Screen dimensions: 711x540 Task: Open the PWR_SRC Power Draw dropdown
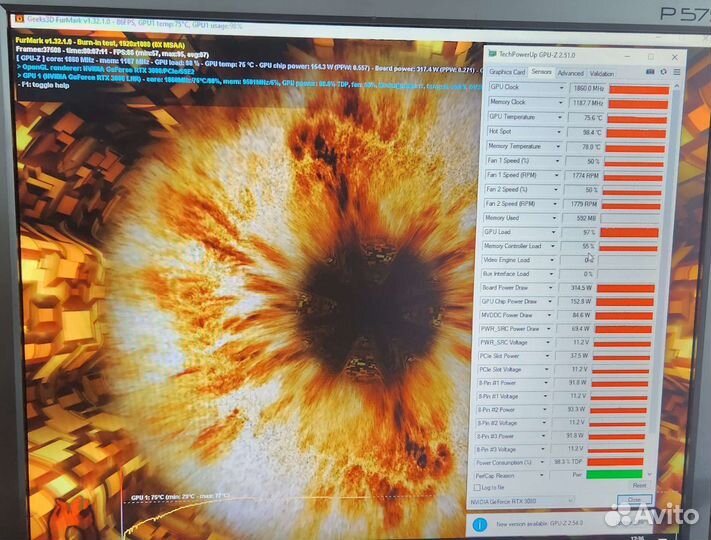click(x=548, y=328)
